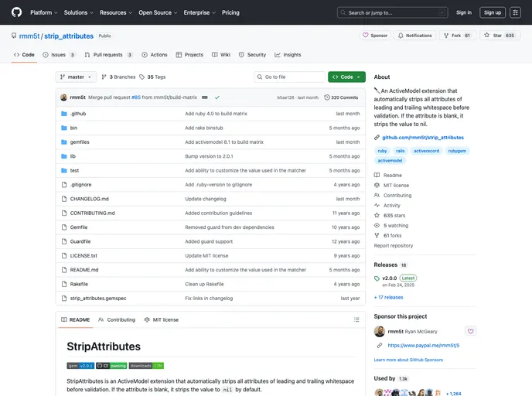532x396 pixels.
Task: Expand the green Code dropdown button
Action: click(346, 77)
